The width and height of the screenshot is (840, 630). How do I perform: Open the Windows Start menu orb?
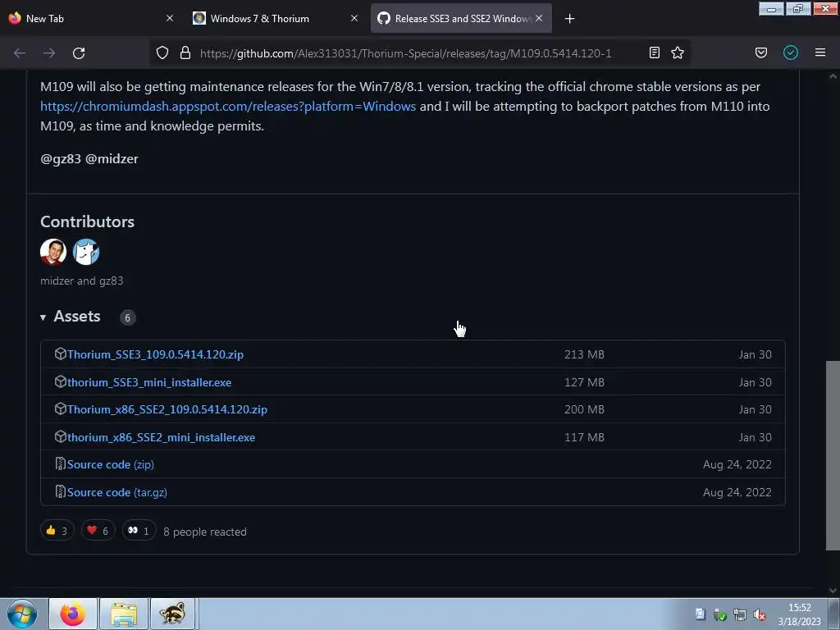click(x=22, y=614)
